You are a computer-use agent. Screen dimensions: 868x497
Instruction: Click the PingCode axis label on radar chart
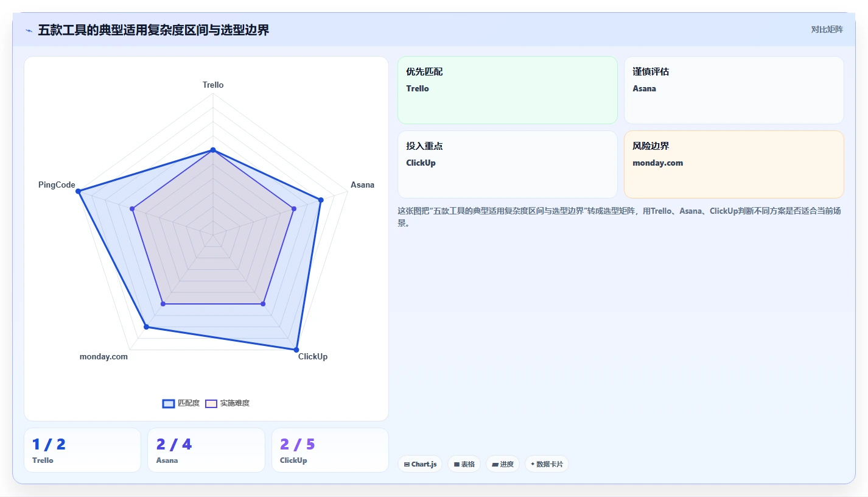coord(57,185)
